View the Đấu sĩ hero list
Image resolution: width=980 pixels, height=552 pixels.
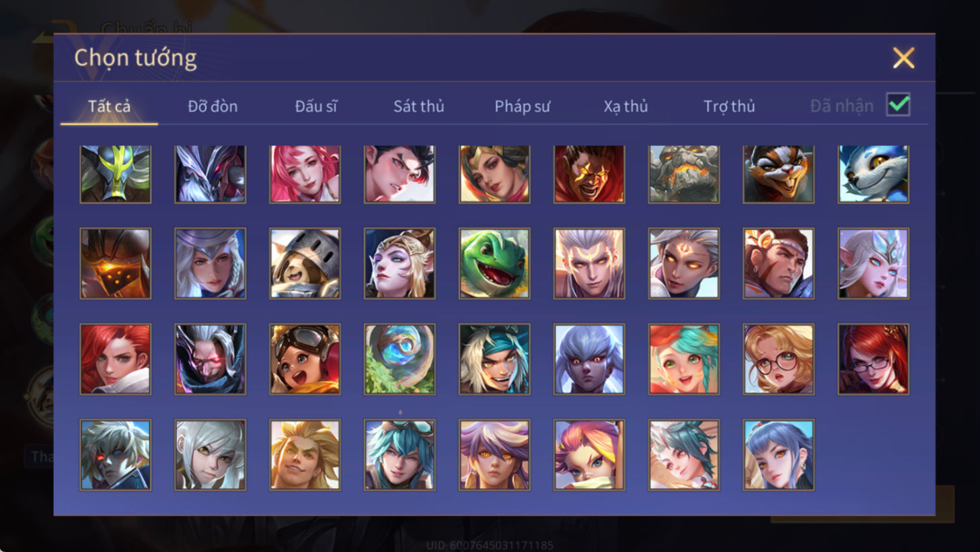[x=316, y=106]
